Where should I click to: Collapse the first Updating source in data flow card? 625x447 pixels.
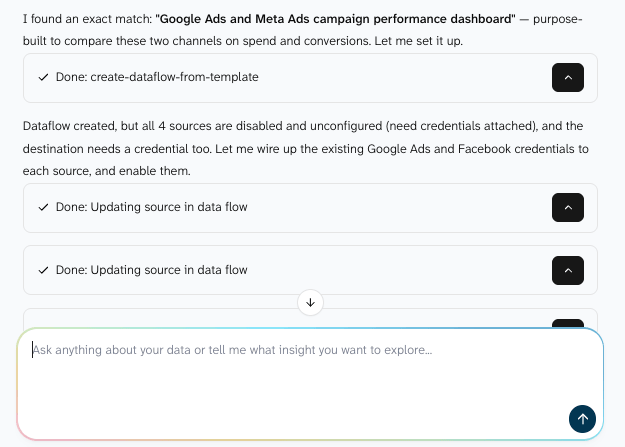[x=568, y=207]
